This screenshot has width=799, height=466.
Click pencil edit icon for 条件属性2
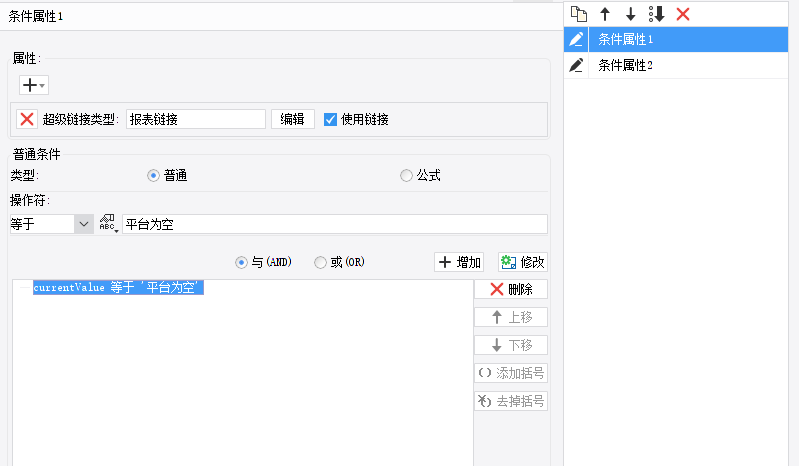[x=576, y=65]
